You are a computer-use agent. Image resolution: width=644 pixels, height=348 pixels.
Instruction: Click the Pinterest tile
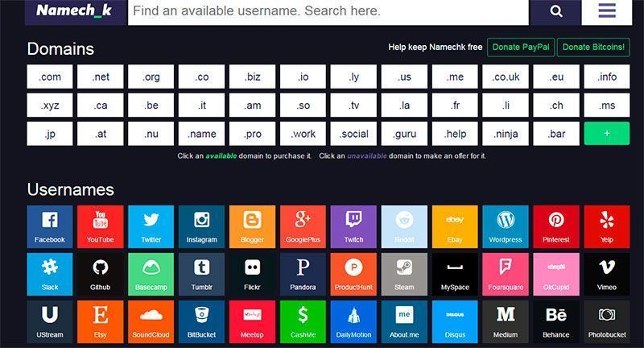[x=556, y=227]
